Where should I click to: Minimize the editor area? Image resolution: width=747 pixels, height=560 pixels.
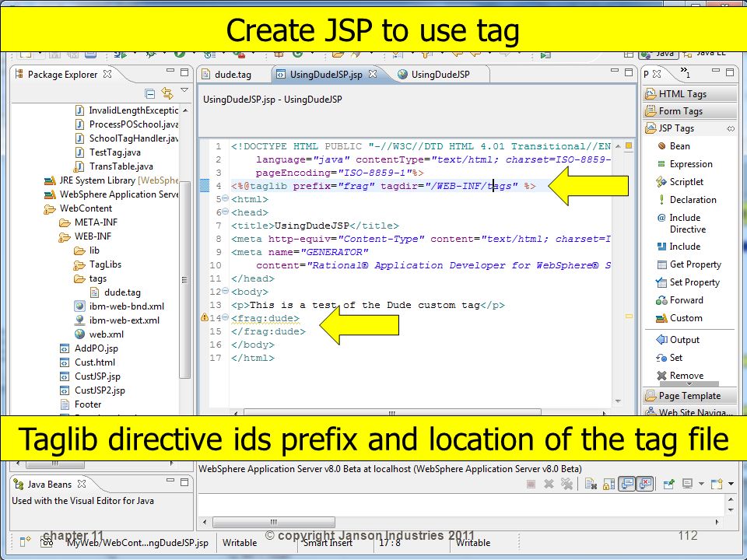(x=615, y=71)
